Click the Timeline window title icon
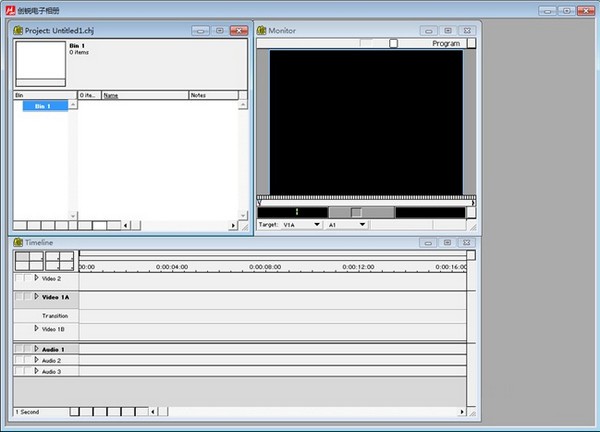The image size is (600, 432). 18,242
